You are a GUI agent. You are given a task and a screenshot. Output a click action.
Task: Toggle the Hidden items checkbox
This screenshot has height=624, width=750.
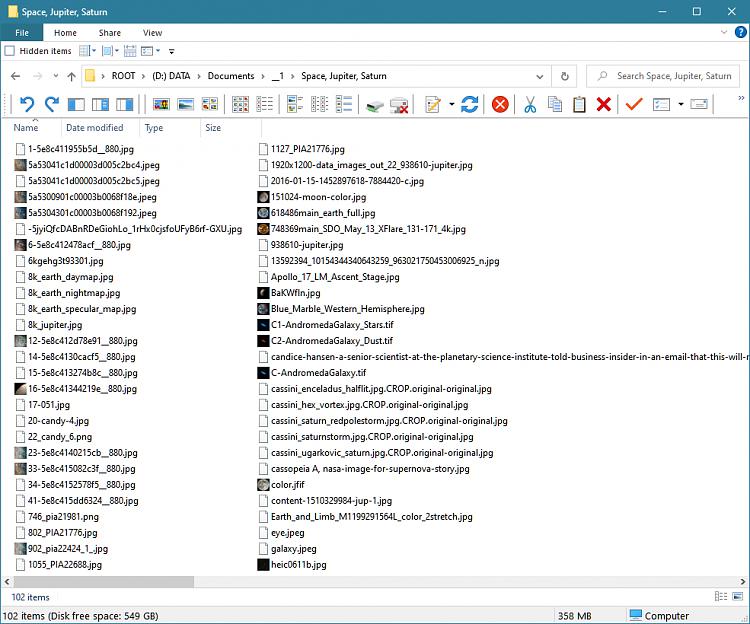click(x=10, y=51)
